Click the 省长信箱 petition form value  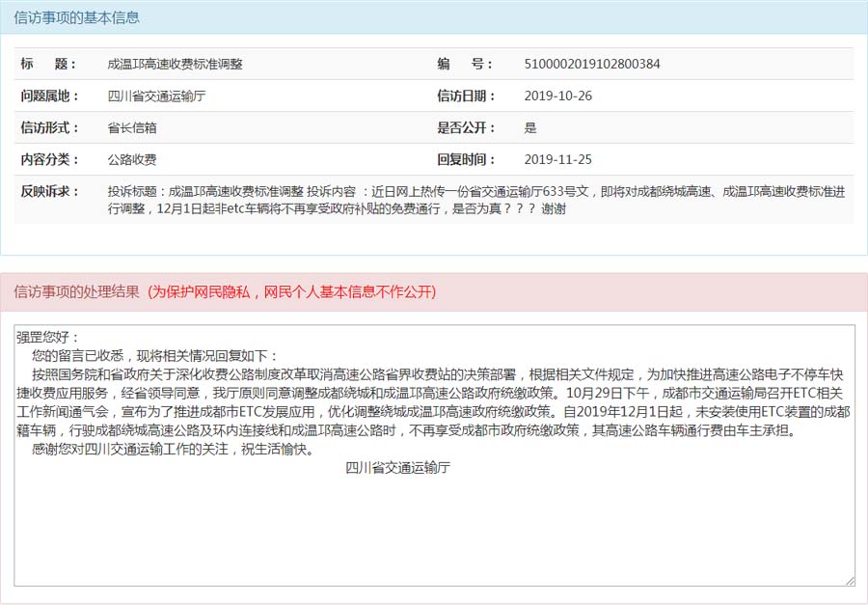132,128
